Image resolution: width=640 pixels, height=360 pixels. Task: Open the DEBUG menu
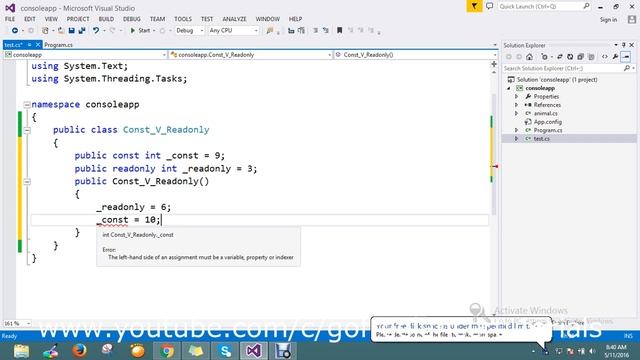[x=132, y=19]
